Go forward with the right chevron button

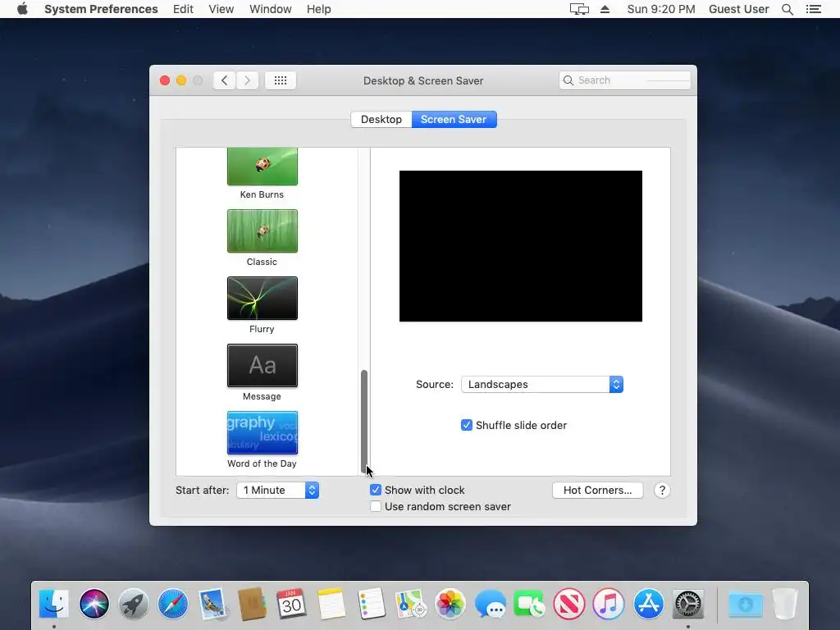pos(248,80)
